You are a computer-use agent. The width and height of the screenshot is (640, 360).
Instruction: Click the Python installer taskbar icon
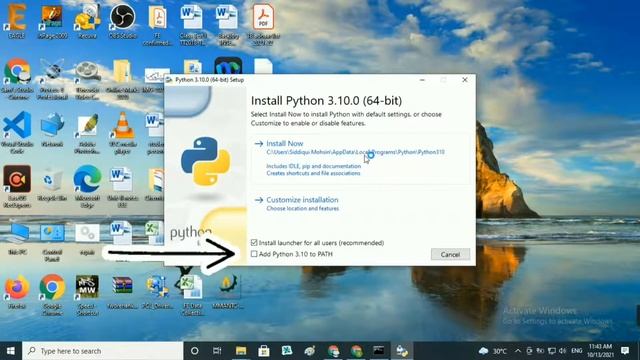tap(402, 351)
